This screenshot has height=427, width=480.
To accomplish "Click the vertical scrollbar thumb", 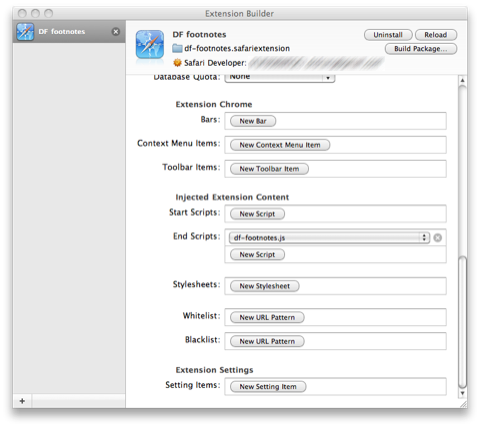I will coord(462,322).
